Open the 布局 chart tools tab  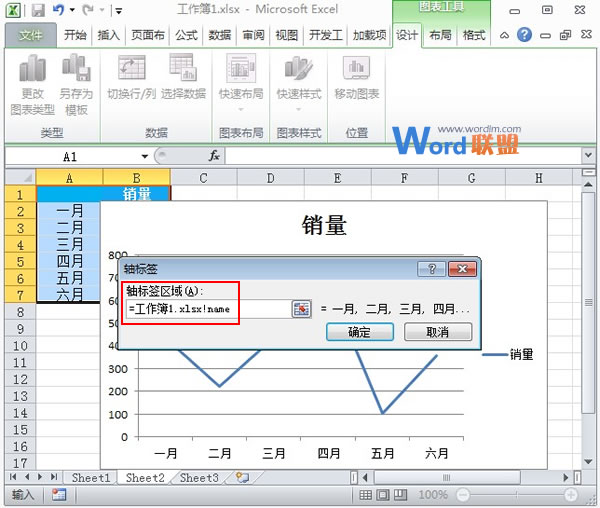440,36
